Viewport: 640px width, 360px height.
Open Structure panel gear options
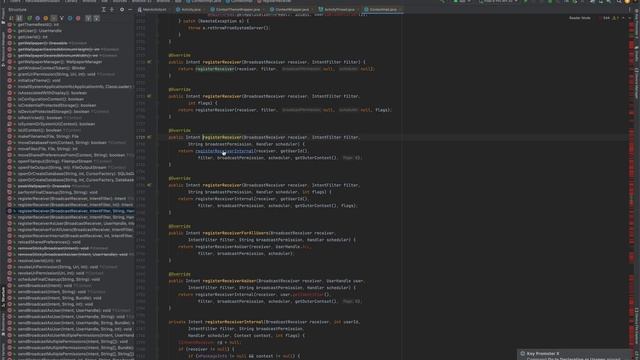(122, 9)
